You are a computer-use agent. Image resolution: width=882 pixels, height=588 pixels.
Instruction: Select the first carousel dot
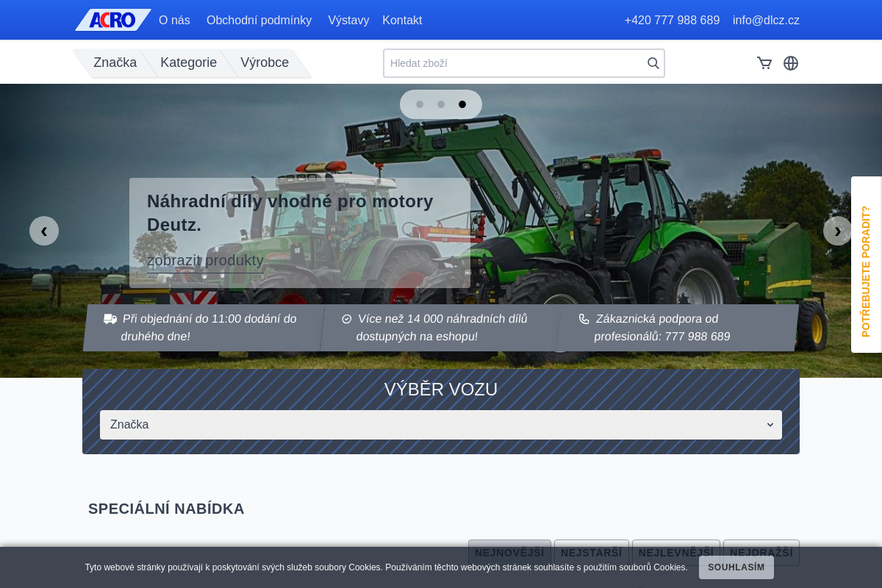tap(420, 104)
